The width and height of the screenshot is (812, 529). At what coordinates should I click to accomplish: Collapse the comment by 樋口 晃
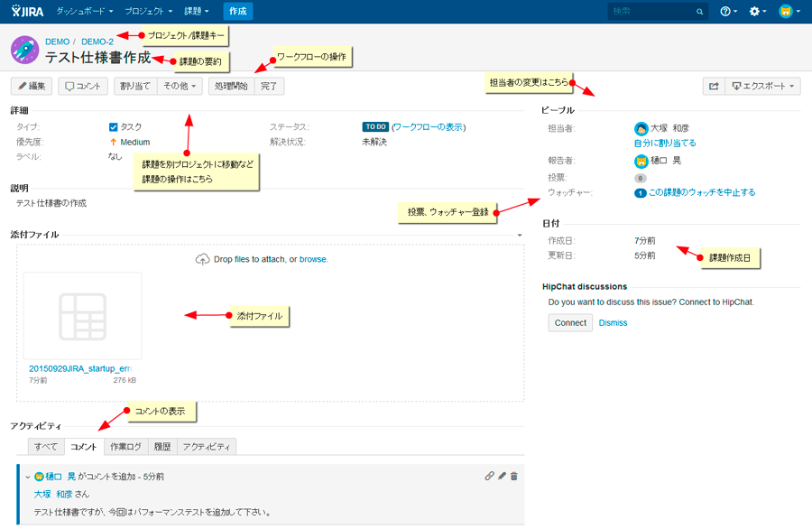[27, 477]
